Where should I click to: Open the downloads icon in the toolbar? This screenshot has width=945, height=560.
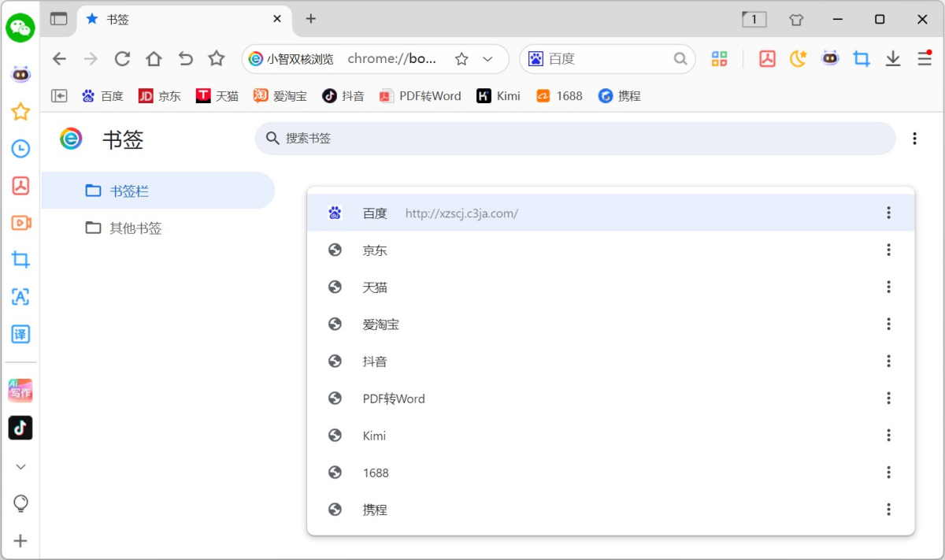coord(892,58)
